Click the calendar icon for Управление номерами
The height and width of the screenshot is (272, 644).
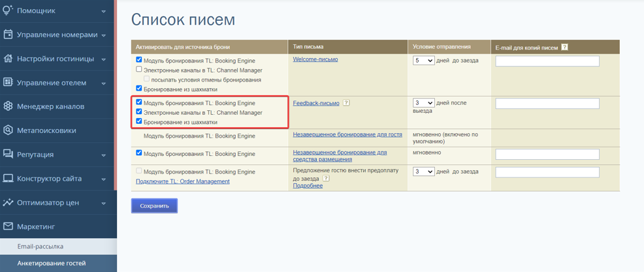click(8, 35)
